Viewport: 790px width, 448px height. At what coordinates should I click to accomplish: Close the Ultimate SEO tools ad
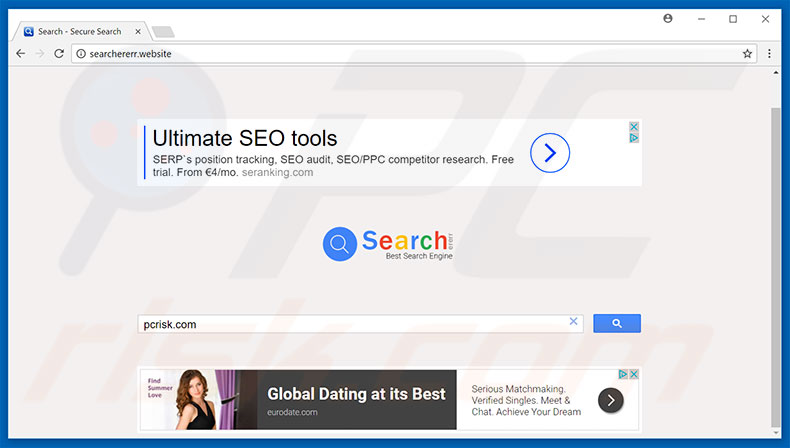point(634,126)
